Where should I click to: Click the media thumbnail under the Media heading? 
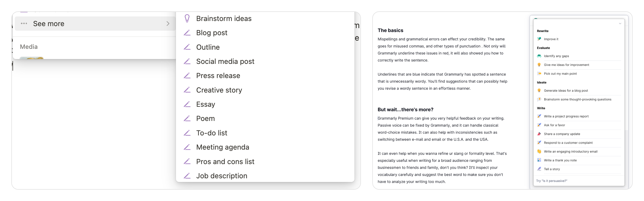click(x=31, y=58)
